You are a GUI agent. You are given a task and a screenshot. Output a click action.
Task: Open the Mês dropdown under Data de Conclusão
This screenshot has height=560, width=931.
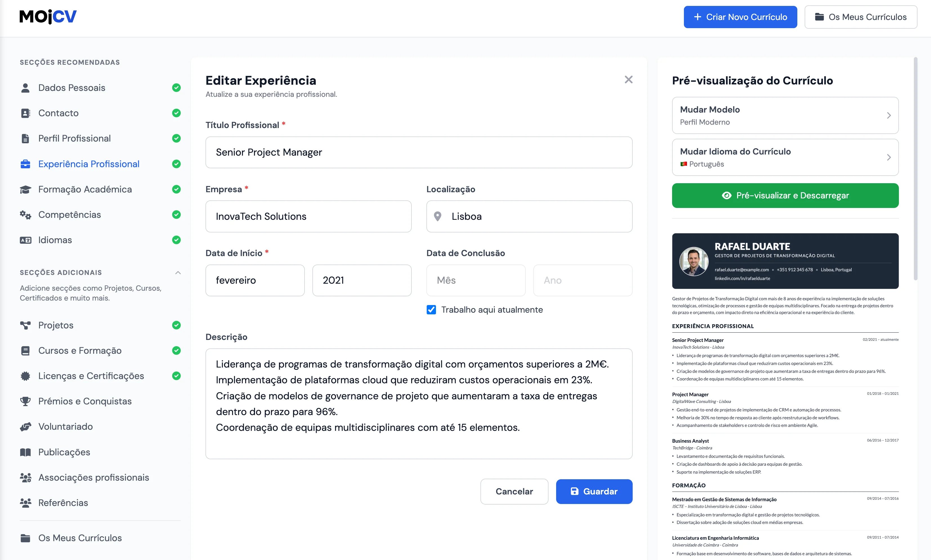(x=476, y=280)
